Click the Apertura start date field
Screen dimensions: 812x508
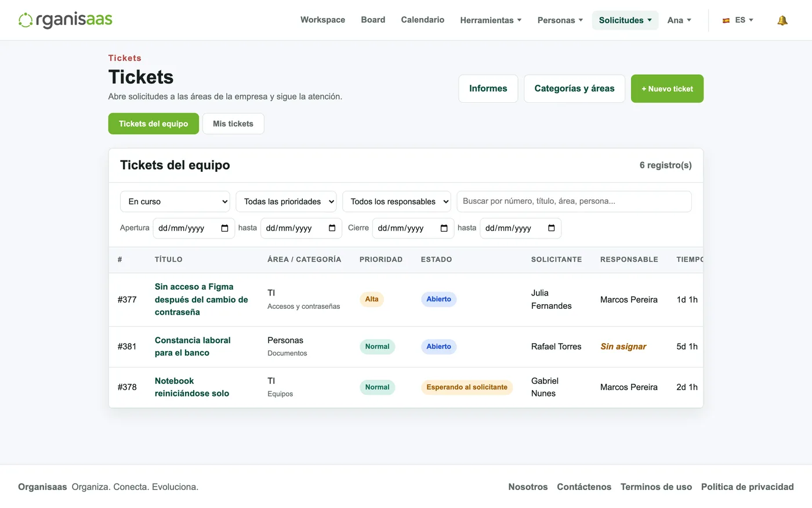tap(194, 228)
